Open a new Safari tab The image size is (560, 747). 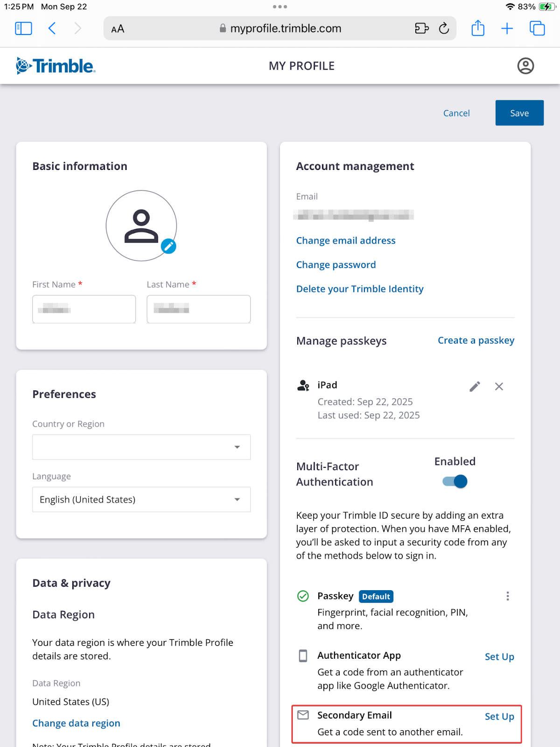(507, 28)
